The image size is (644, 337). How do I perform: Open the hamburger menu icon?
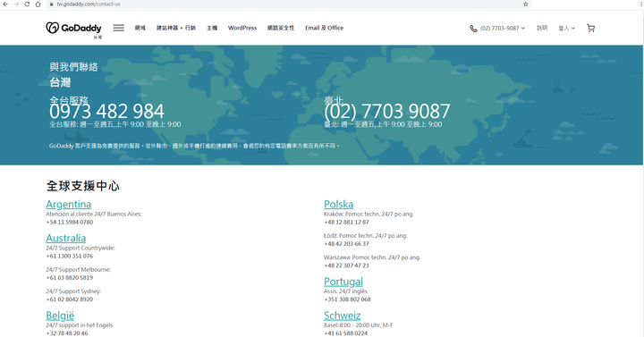click(119, 28)
